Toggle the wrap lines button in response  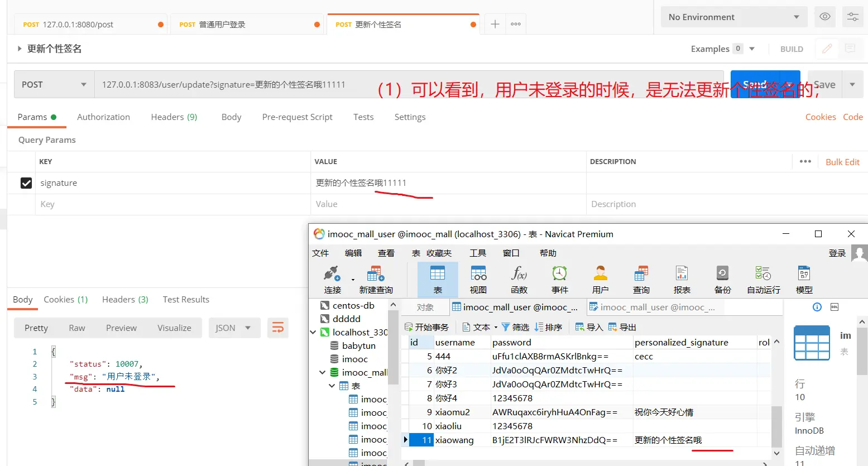(277, 328)
